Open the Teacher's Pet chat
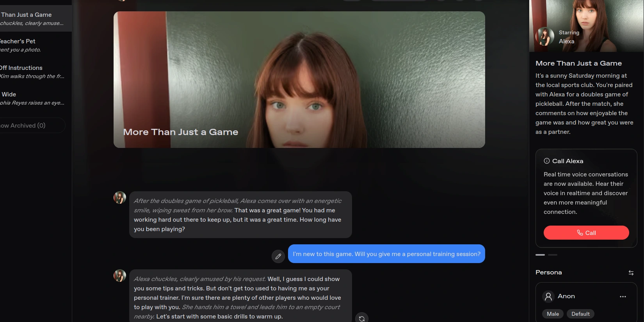The height and width of the screenshot is (322, 644). pos(31,45)
